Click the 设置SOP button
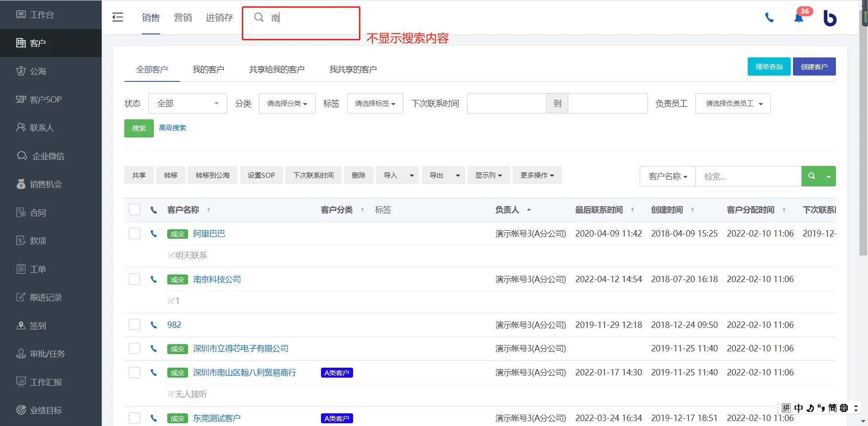The width and height of the screenshot is (868, 426). (x=261, y=175)
